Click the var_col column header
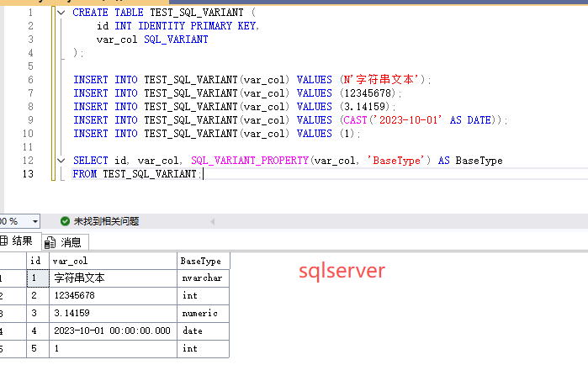Image resolution: width=588 pixels, height=365 pixels. point(113,261)
